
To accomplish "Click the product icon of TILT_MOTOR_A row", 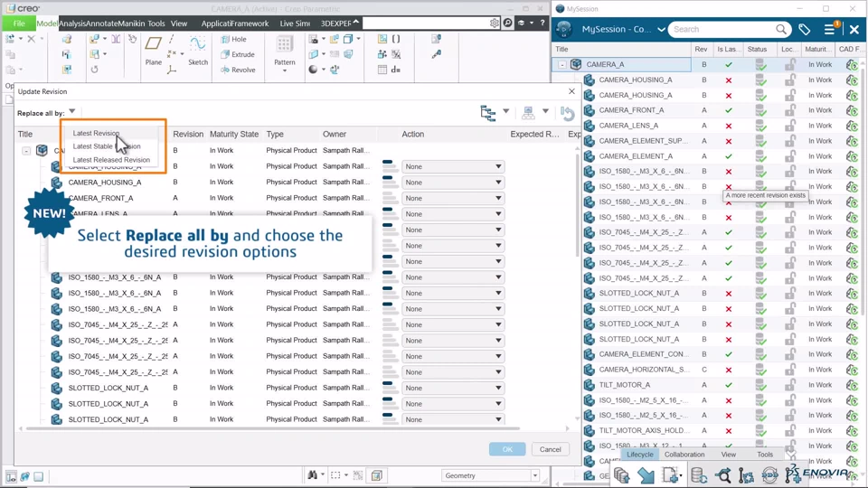I will (x=589, y=385).
